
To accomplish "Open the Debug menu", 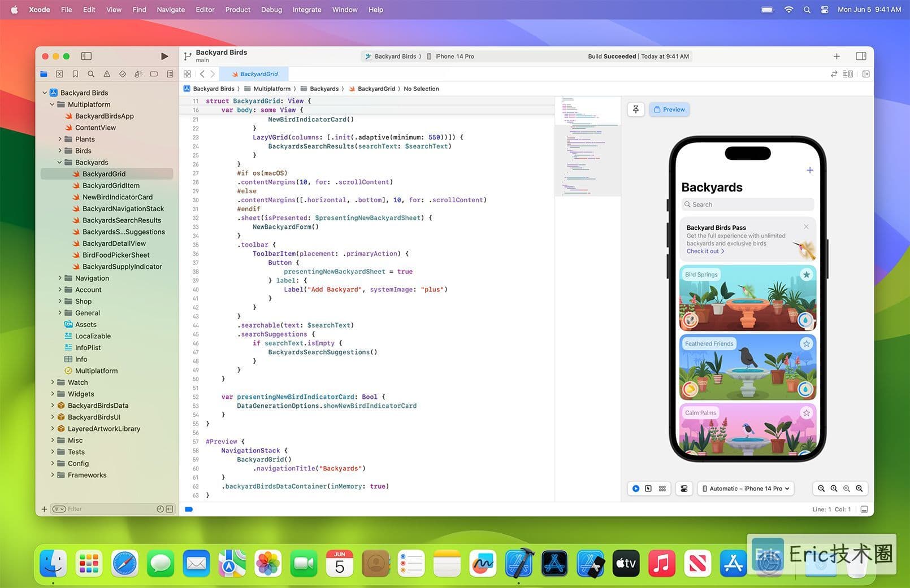I will click(x=271, y=10).
